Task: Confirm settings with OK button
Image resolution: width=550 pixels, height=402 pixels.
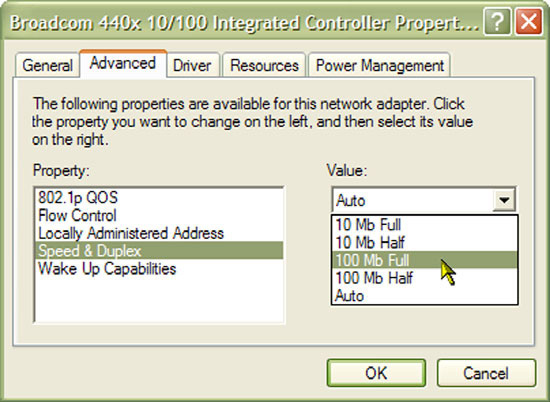Action: (x=376, y=373)
